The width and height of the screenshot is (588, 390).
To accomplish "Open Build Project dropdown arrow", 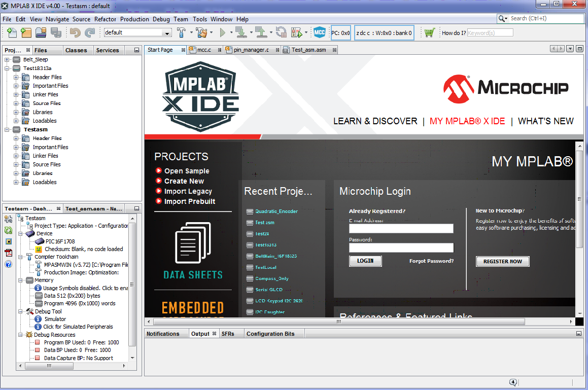I will (191, 32).
